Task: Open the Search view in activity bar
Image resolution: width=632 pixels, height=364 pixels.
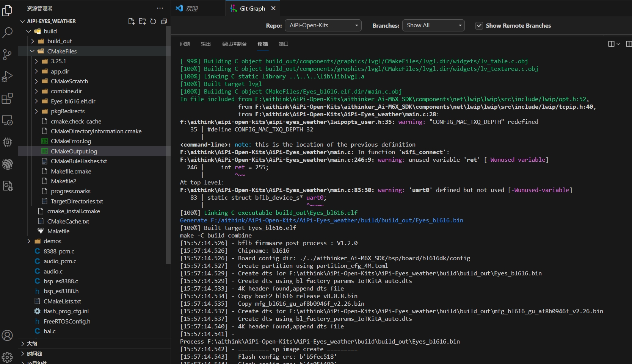Action: (x=7, y=33)
